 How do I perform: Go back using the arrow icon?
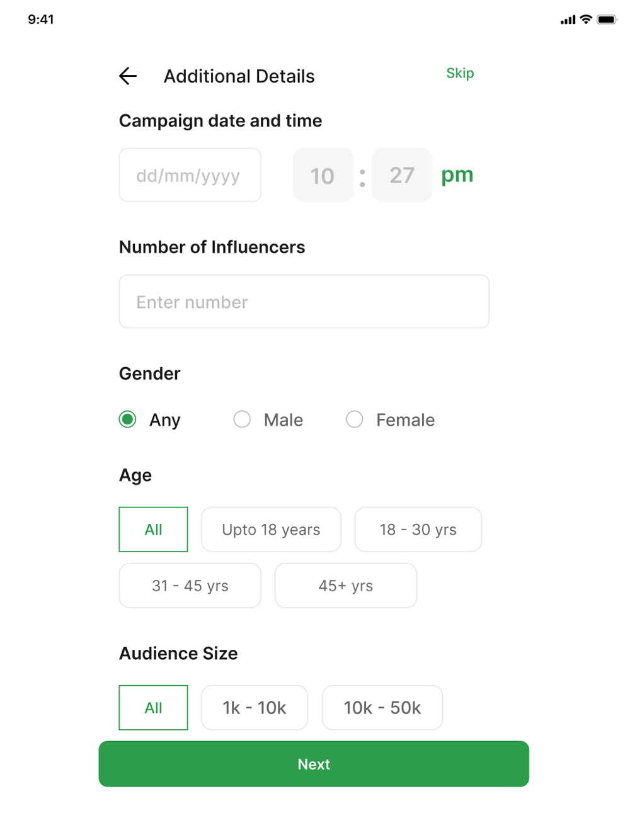point(128,76)
